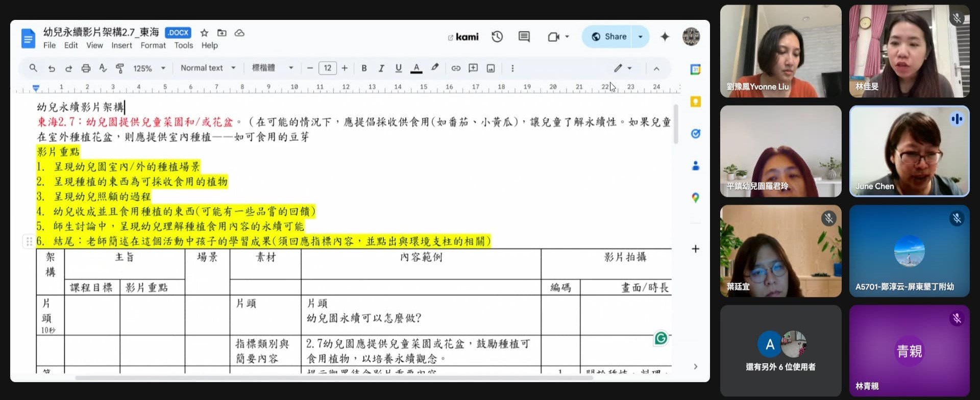Insert an image
The image size is (980, 400).
click(x=491, y=68)
